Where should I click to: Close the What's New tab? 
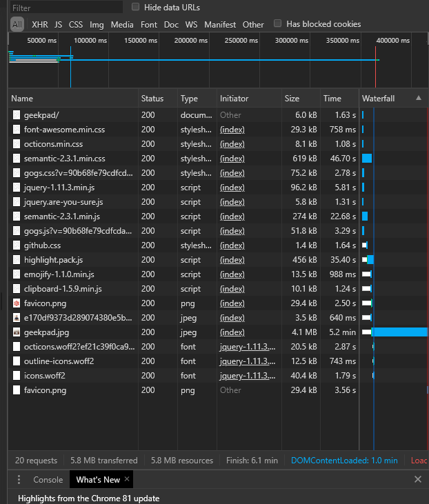127,479
